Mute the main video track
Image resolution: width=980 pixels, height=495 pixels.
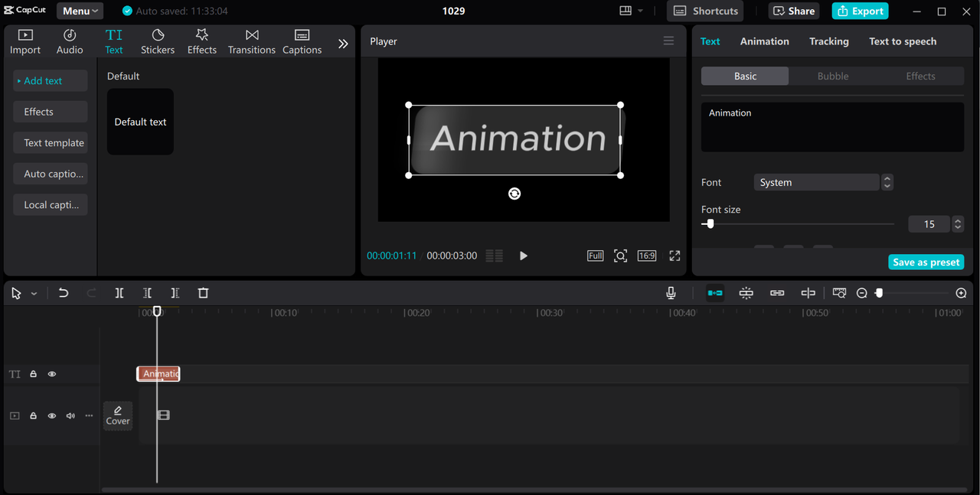tap(70, 415)
